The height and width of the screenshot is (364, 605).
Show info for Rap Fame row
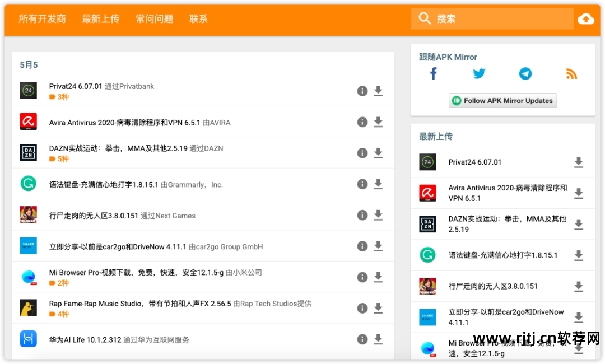pyautogui.click(x=362, y=308)
